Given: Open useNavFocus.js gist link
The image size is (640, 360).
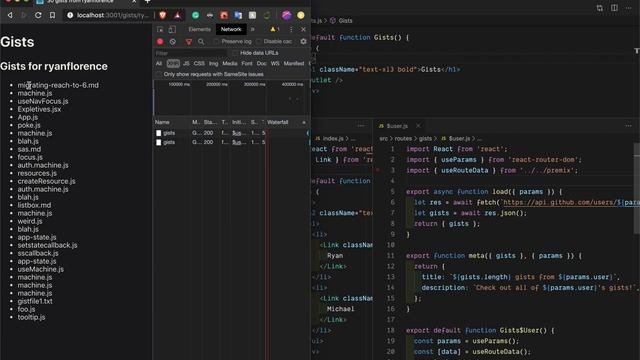Looking at the screenshot, I should tap(43, 101).
